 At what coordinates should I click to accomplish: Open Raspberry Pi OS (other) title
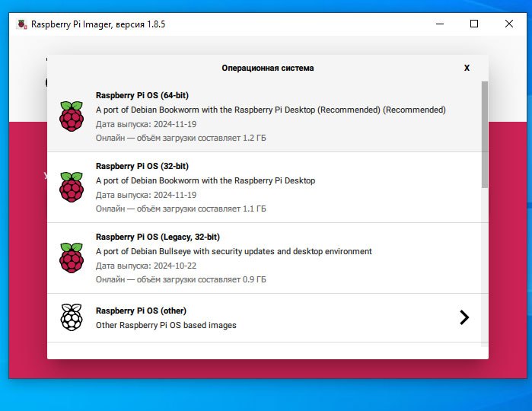[x=141, y=311]
